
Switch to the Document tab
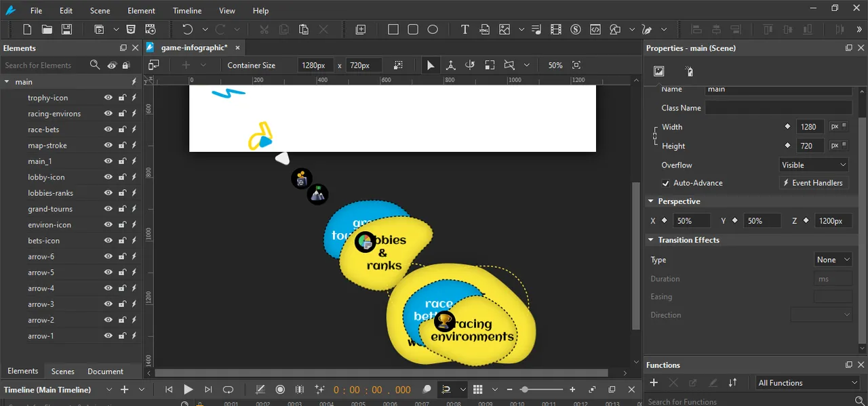[105, 371]
